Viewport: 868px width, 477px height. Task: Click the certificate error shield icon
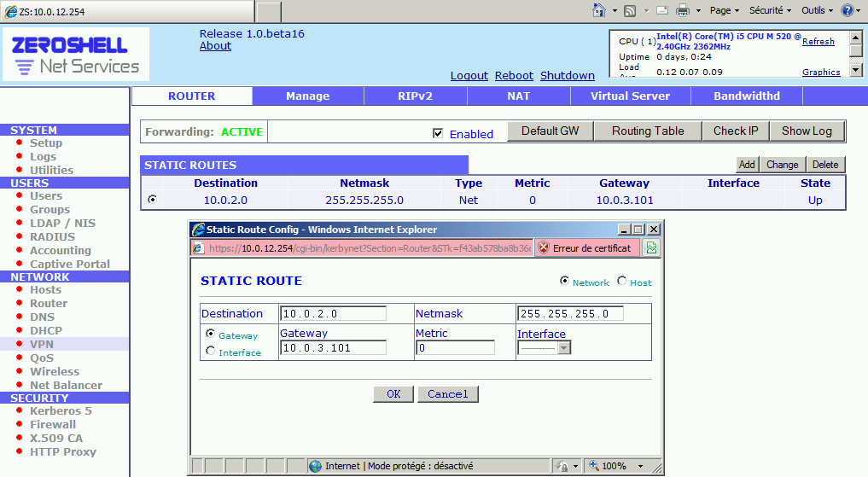544,248
